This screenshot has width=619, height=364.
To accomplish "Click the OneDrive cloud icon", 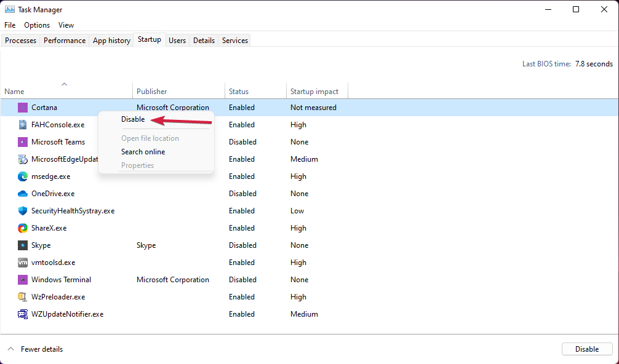I will (x=23, y=194).
